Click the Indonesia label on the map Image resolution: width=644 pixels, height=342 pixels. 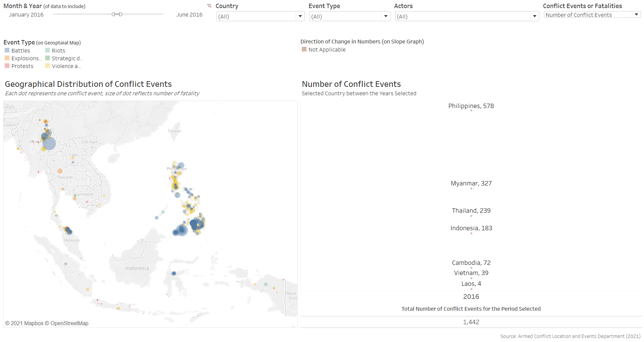(x=137, y=268)
